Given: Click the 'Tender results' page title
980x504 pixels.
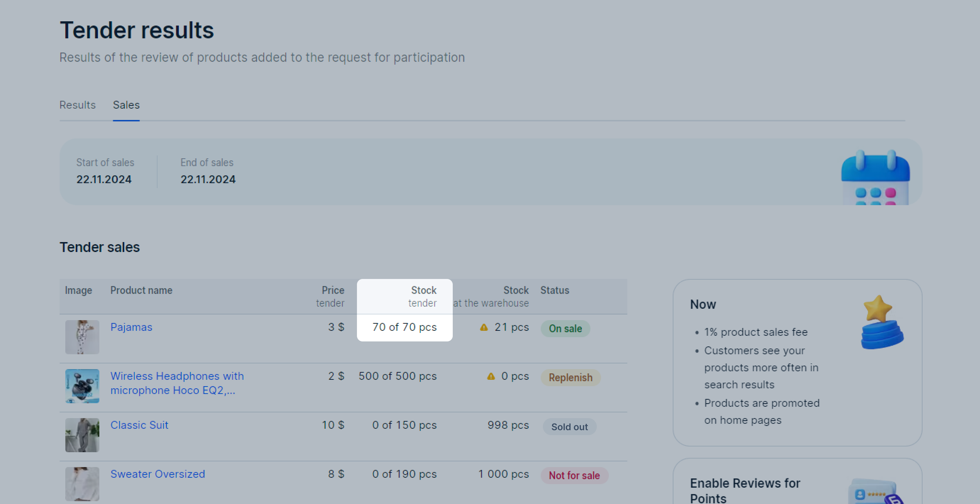Looking at the screenshot, I should [137, 30].
